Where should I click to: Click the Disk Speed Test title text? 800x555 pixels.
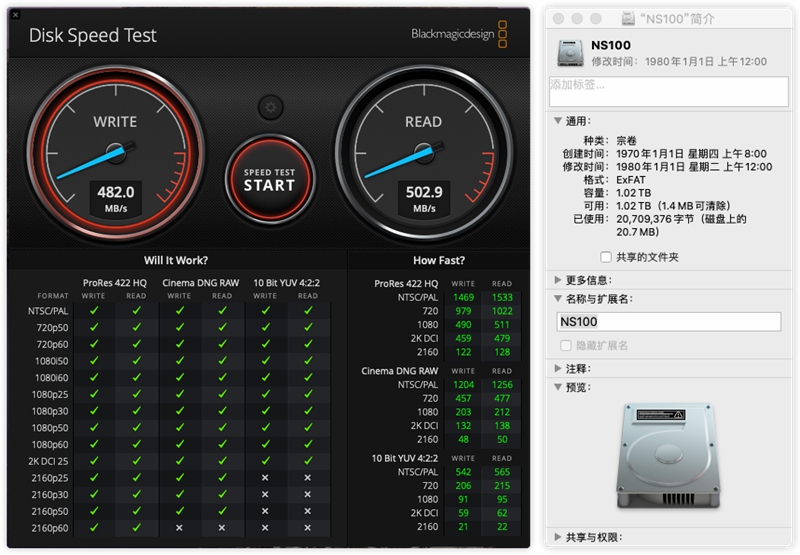[92, 35]
